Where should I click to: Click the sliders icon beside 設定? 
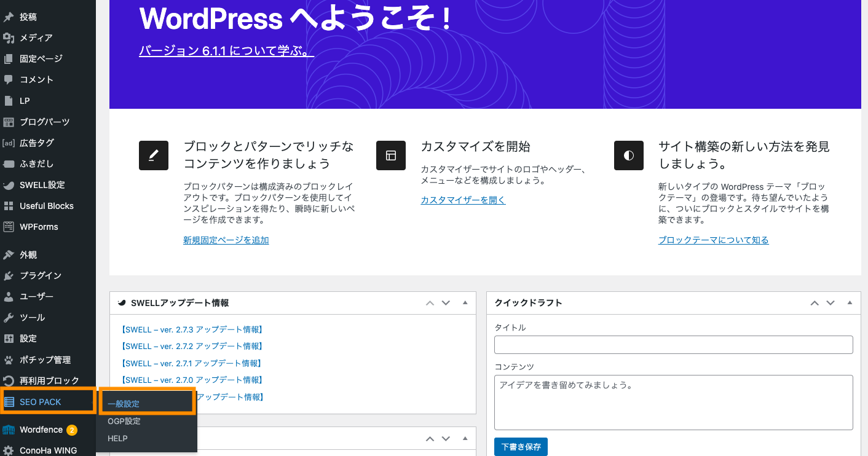9,339
